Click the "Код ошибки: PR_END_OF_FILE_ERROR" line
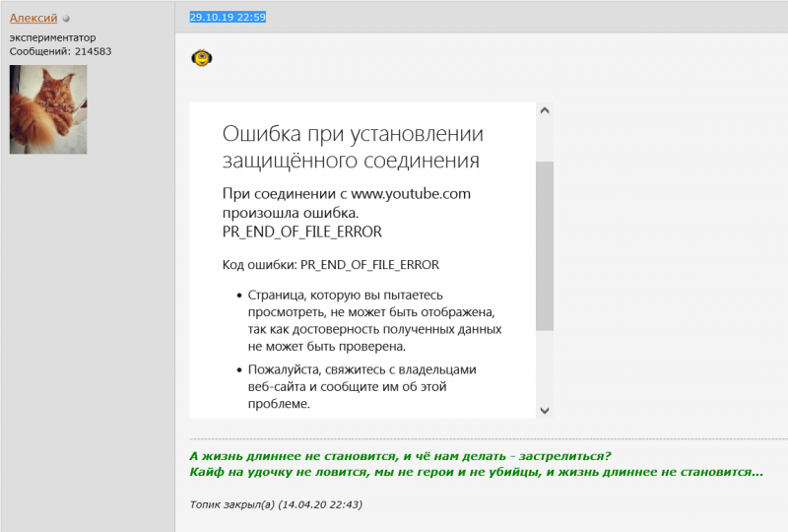 pos(330,265)
